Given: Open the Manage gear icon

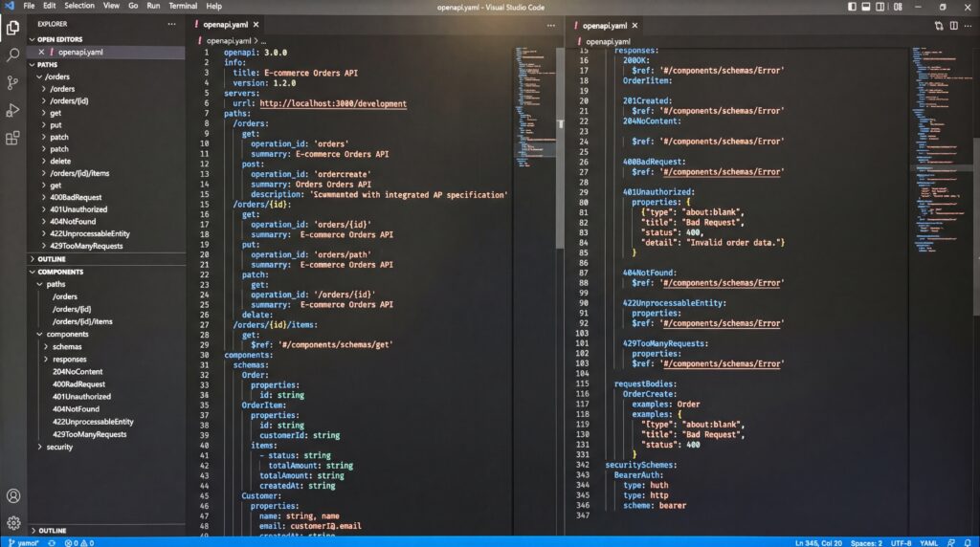Looking at the screenshot, I should (13, 523).
